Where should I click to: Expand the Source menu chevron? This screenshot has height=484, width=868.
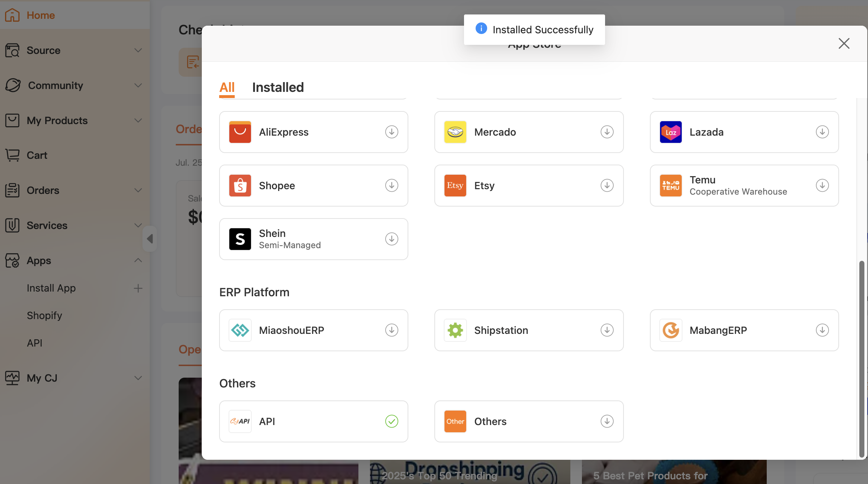138,50
